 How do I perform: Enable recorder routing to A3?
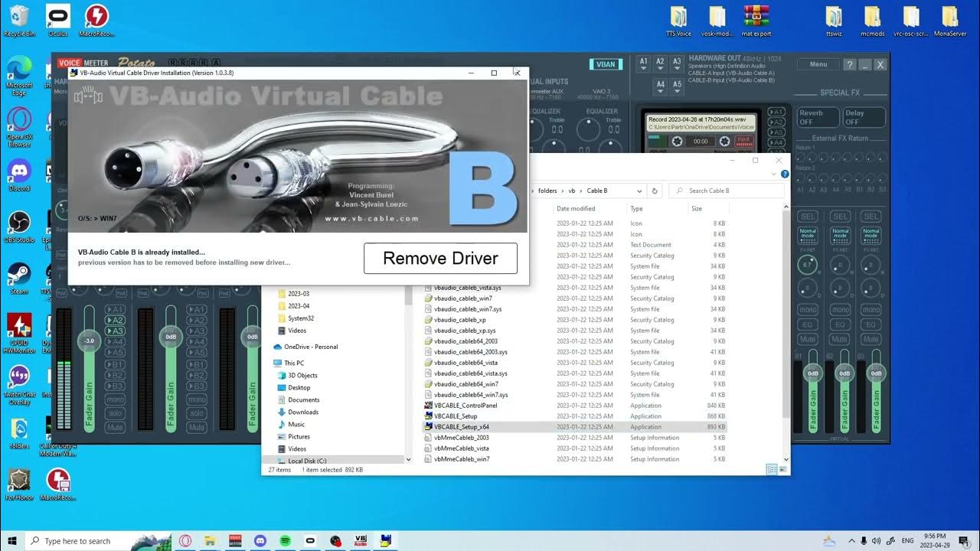coord(778,132)
